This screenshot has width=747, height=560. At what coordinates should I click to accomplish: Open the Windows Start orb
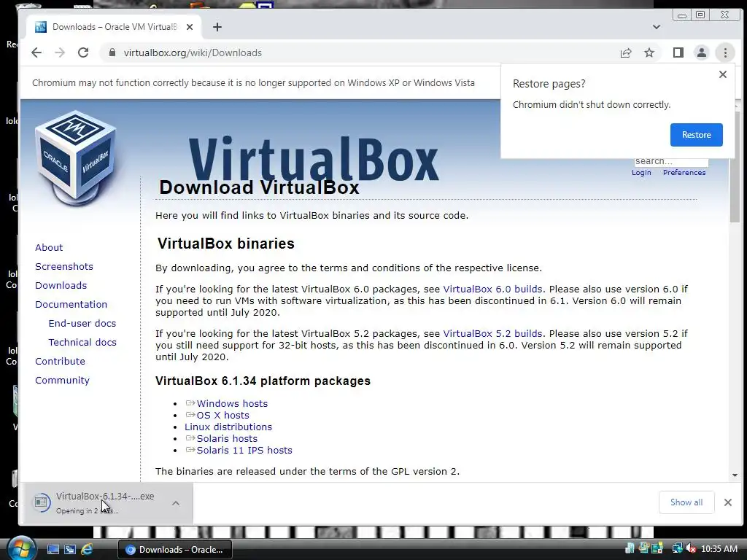click(20, 548)
